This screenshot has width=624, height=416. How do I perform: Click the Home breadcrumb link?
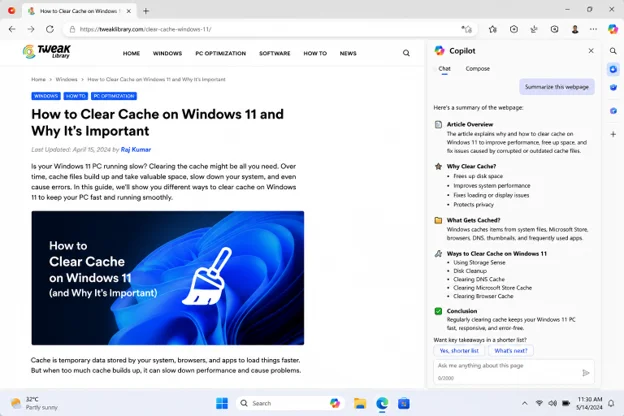coord(38,80)
